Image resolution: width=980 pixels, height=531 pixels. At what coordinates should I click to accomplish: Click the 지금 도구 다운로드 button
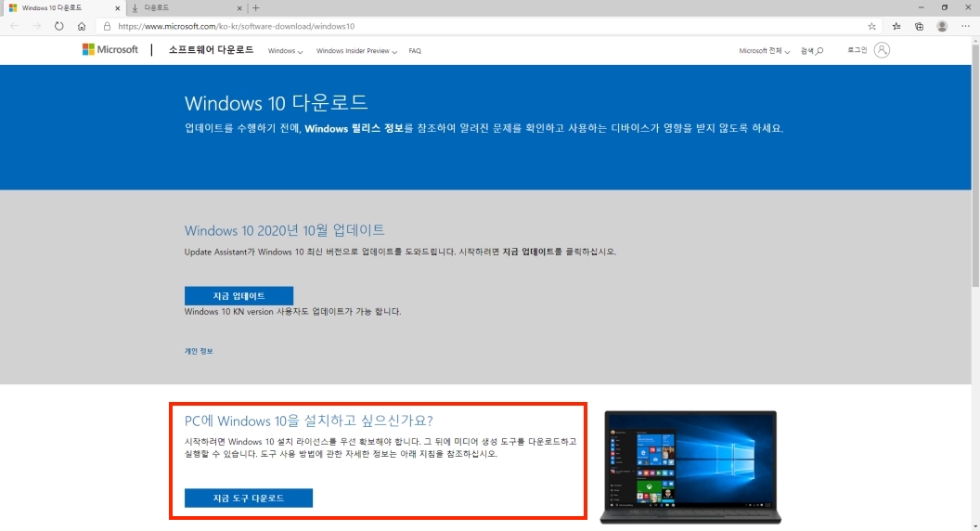coord(248,498)
